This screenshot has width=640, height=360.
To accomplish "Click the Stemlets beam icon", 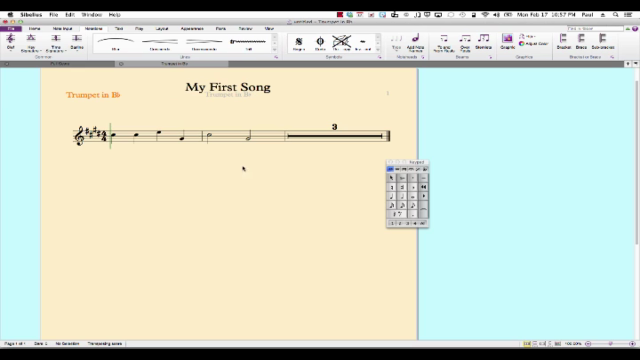I will [x=484, y=42].
